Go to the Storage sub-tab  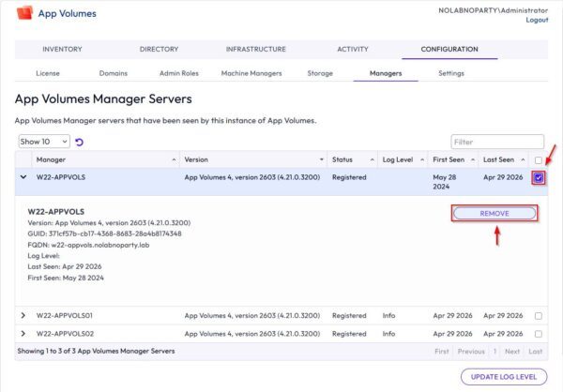tap(320, 73)
